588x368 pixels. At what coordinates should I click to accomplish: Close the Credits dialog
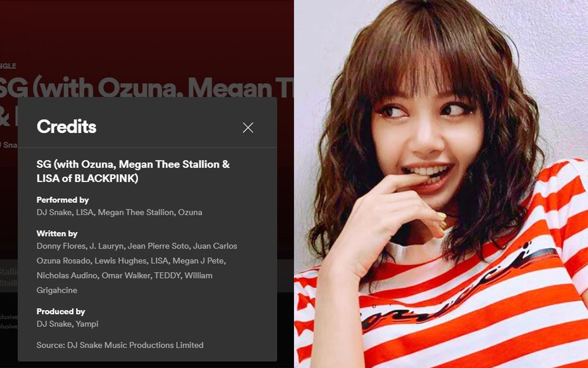click(248, 128)
